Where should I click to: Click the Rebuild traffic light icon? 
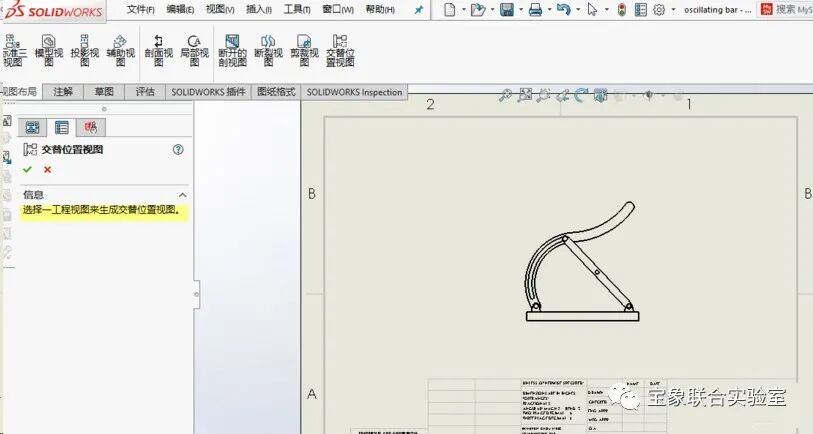pyautogui.click(x=622, y=9)
